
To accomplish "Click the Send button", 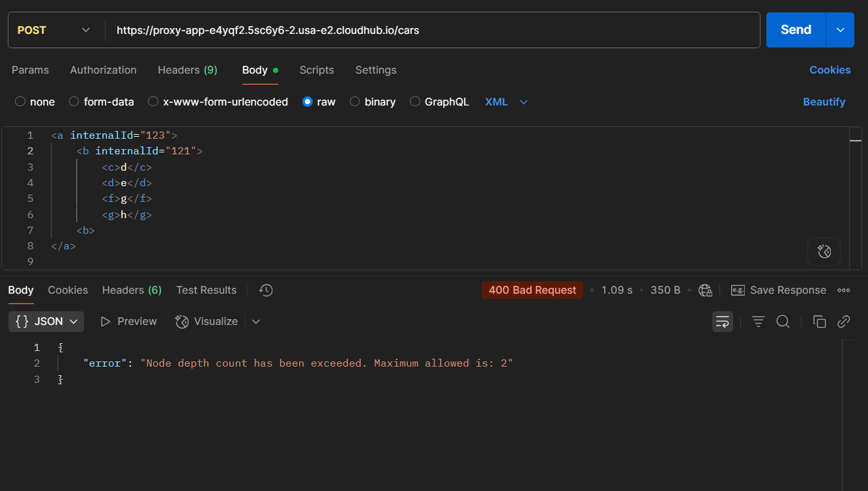I will click(x=796, y=30).
